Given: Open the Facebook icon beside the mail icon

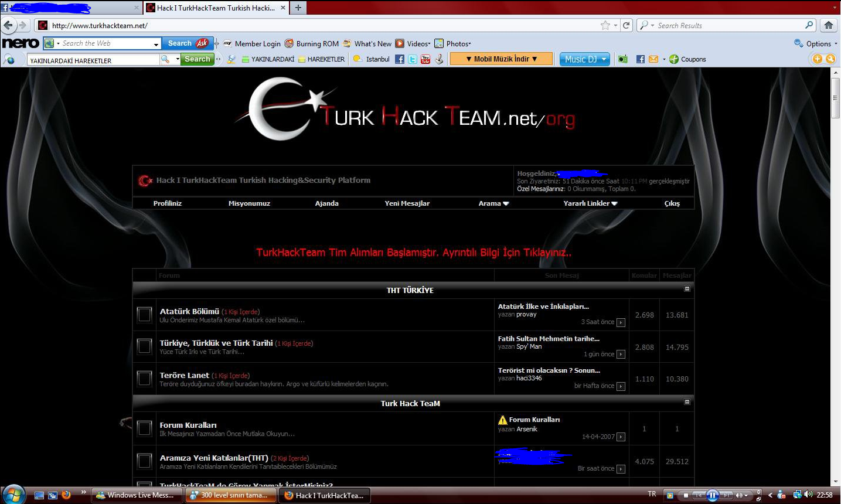Looking at the screenshot, I should [641, 59].
